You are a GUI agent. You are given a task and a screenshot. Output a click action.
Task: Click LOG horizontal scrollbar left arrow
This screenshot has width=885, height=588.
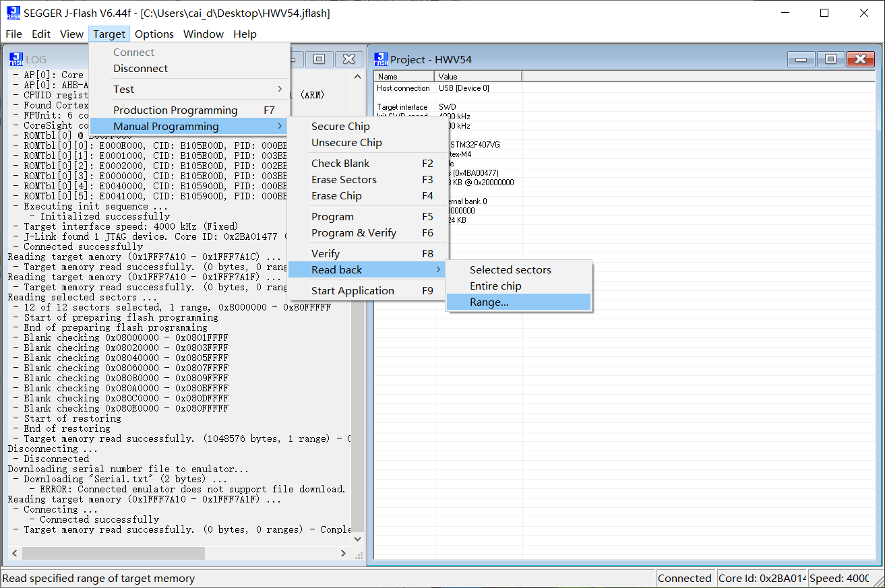[14, 553]
